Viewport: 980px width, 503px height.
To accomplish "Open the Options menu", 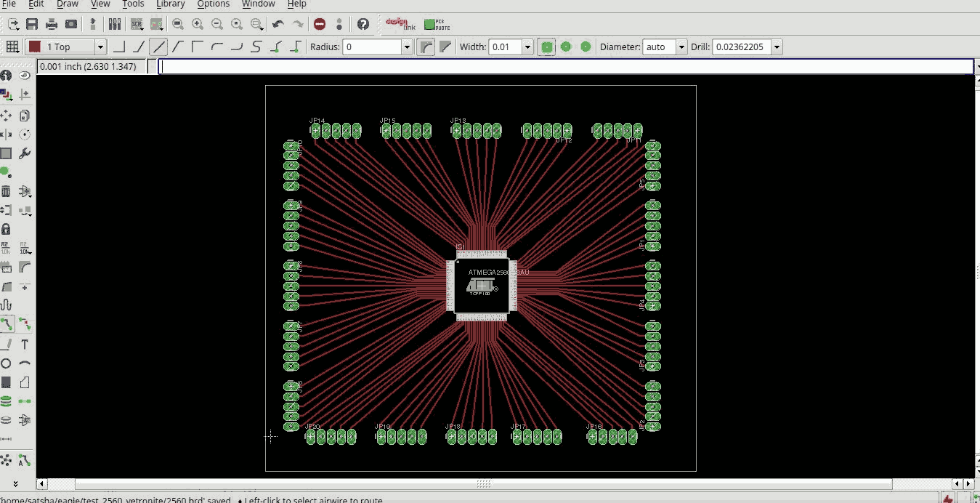I will (x=214, y=4).
